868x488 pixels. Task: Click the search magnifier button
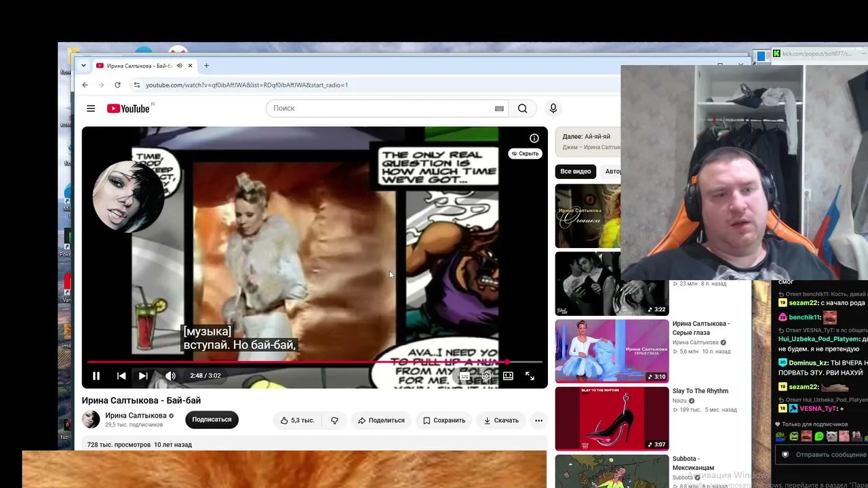point(522,108)
